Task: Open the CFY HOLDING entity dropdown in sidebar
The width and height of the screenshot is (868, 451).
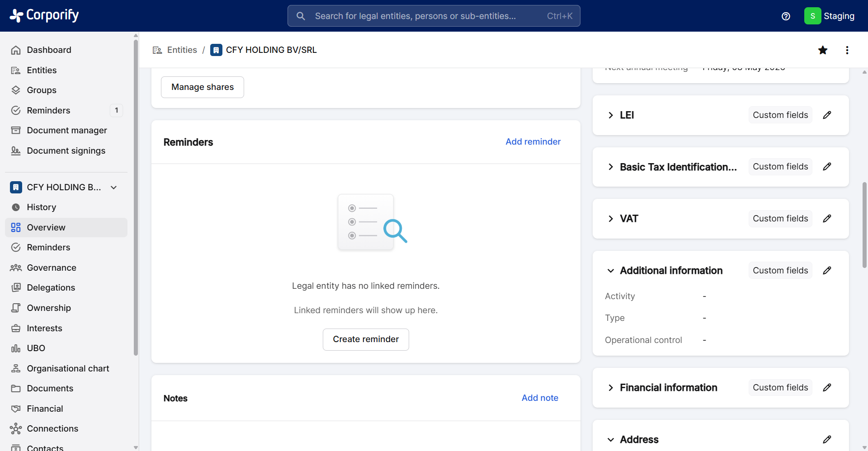Action: coord(114,187)
